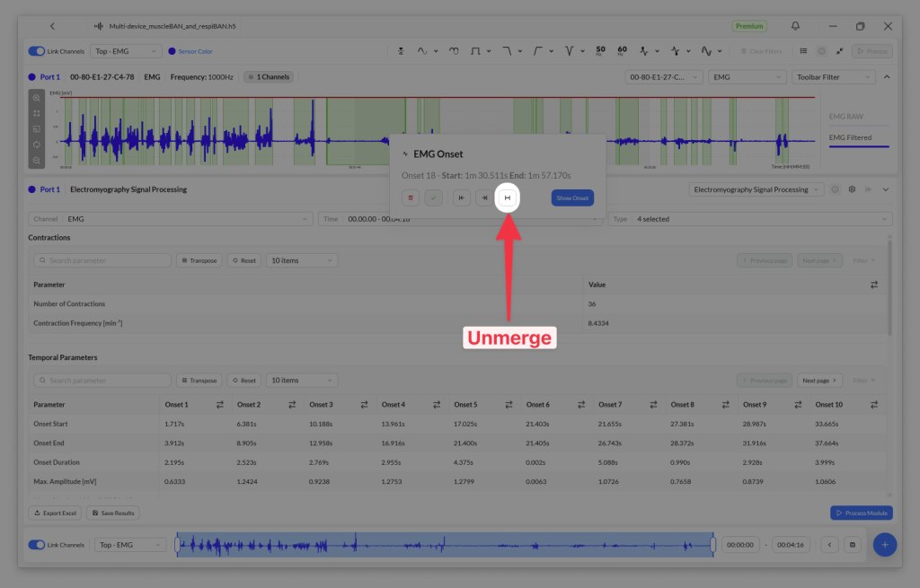Viewport: 920px width, 588px height.
Task: Click the swap icon in the Value header
Action: [x=873, y=285]
